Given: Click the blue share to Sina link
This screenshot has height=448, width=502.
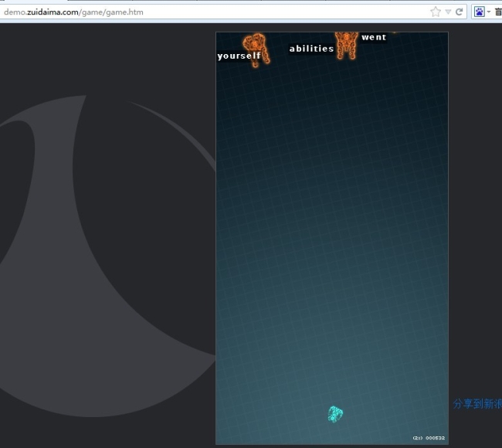Looking at the screenshot, I should (477, 403).
